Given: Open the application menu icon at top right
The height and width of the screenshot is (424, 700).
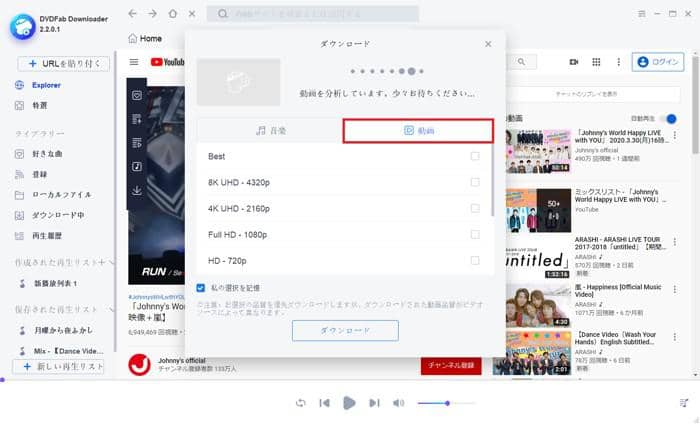Looking at the screenshot, I should coord(642,14).
